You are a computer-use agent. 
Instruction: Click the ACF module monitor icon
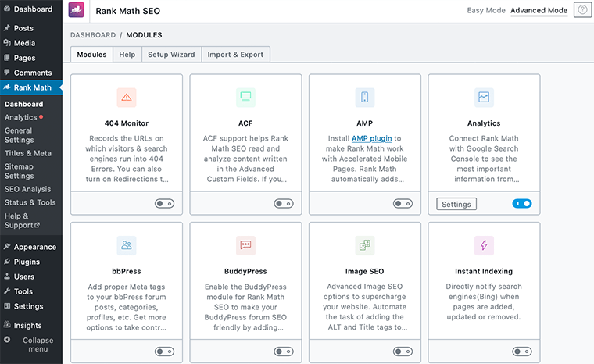pyautogui.click(x=245, y=98)
